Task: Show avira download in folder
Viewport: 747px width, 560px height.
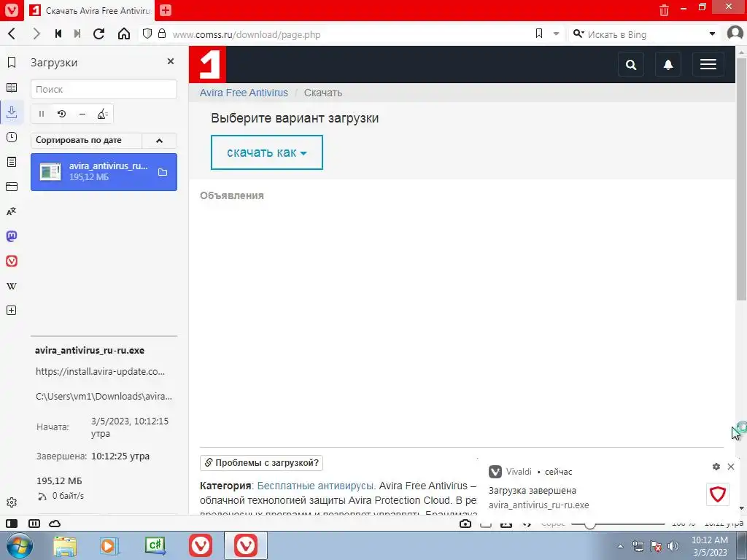Action: coord(163,172)
